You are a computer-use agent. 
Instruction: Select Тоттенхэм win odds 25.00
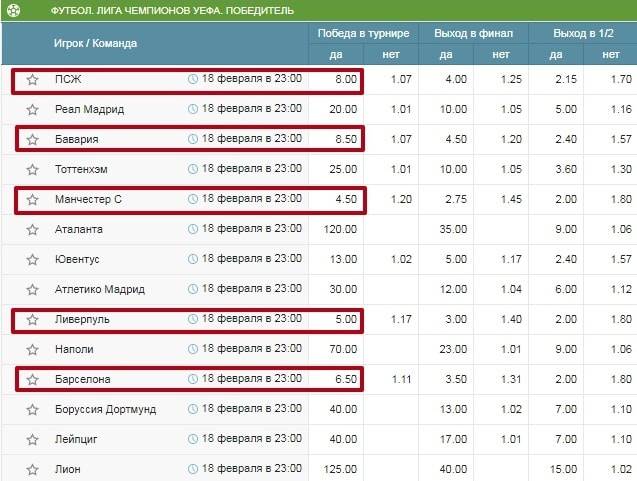pyautogui.click(x=343, y=169)
